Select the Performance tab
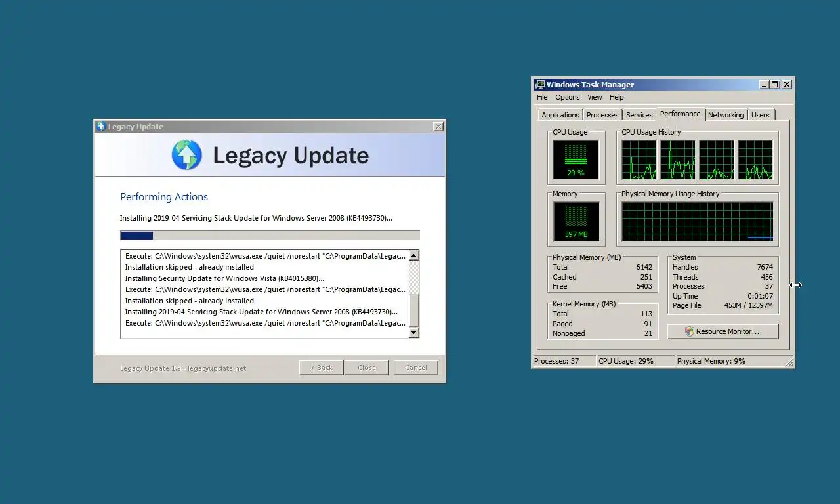The width and height of the screenshot is (840, 504). coord(681,114)
